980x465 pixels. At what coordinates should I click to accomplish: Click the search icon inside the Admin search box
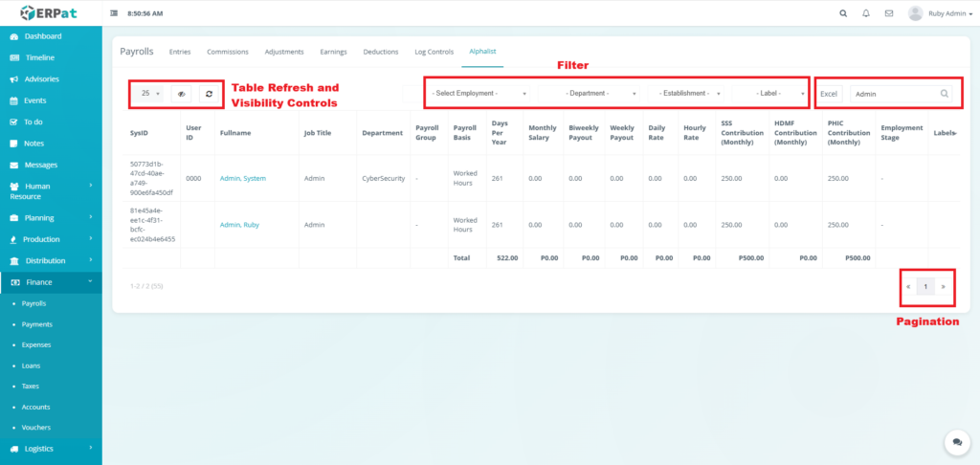tap(944, 94)
